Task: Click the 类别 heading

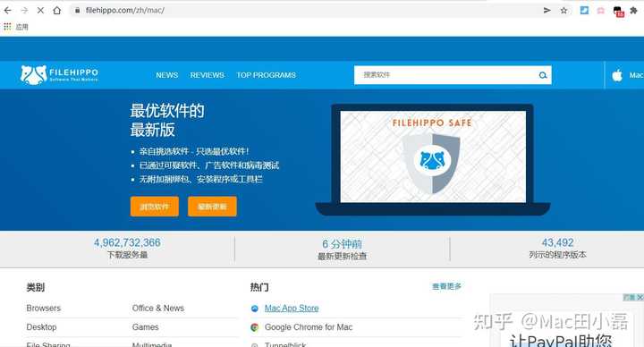Action: point(35,287)
